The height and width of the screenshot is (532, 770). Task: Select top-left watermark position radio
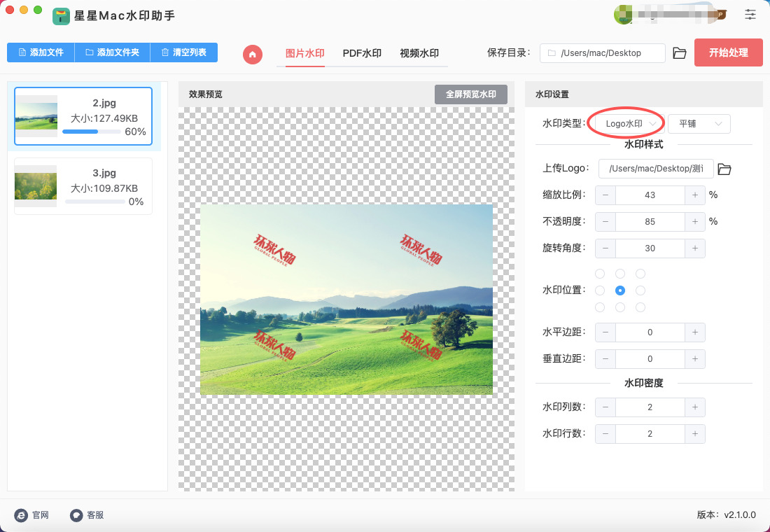[599, 274]
